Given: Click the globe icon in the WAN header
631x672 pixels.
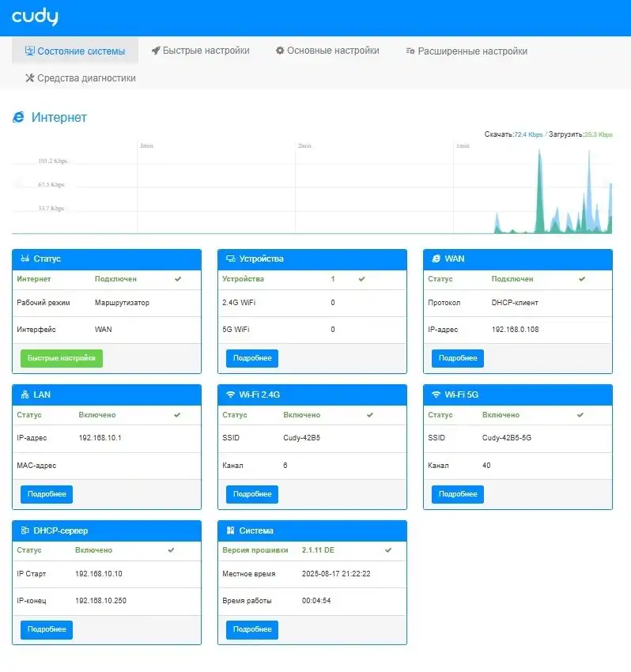Looking at the screenshot, I should pyautogui.click(x=436, y=259).
